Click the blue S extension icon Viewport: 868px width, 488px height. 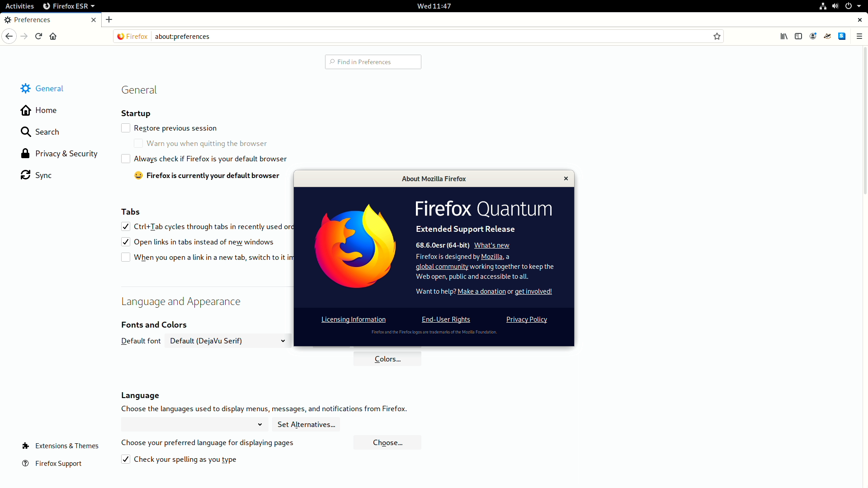pos(842,36)
